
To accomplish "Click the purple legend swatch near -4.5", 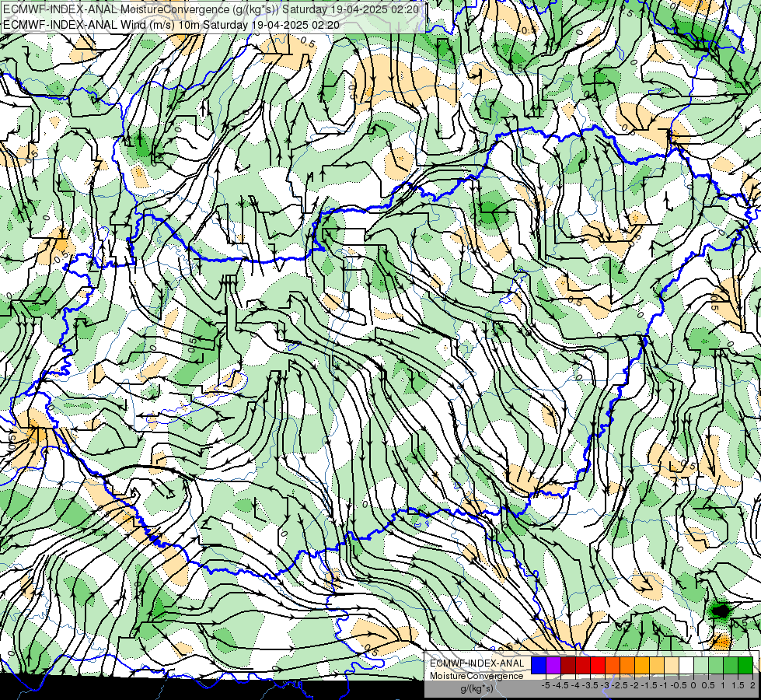I will [x=553, y=666].
